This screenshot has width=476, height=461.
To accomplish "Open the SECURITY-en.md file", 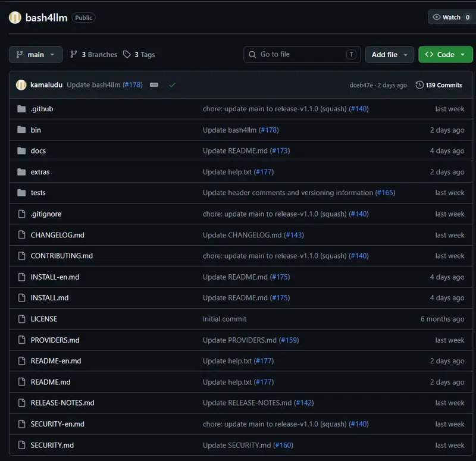I will tap(57, 424).
